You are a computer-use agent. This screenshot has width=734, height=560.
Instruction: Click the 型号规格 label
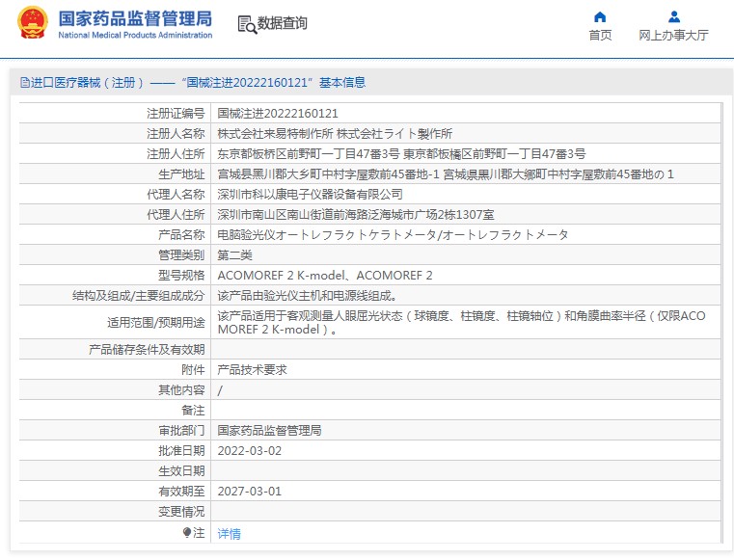click(181, 275)
